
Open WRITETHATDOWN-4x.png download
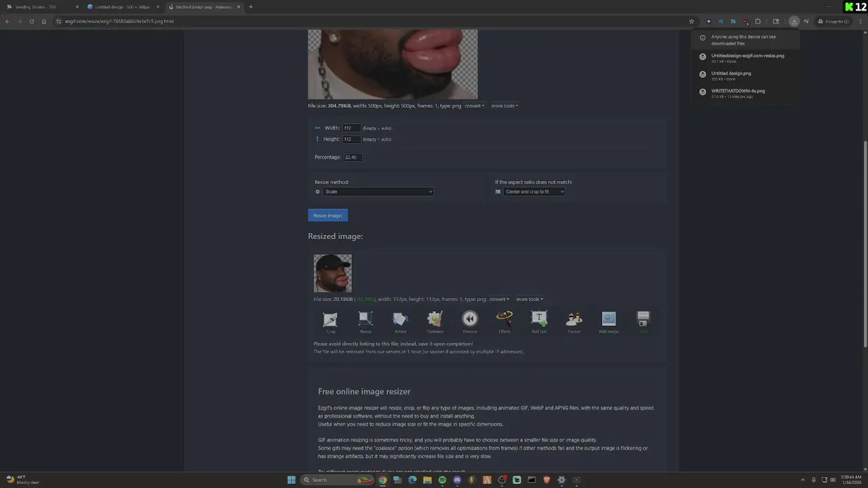[x=745, y=94]
